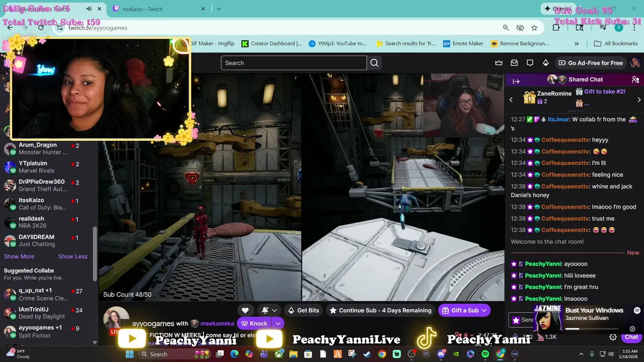644x362 pixels.
Task: Open File Explorer from the taskbar
Action: point(293,354)
